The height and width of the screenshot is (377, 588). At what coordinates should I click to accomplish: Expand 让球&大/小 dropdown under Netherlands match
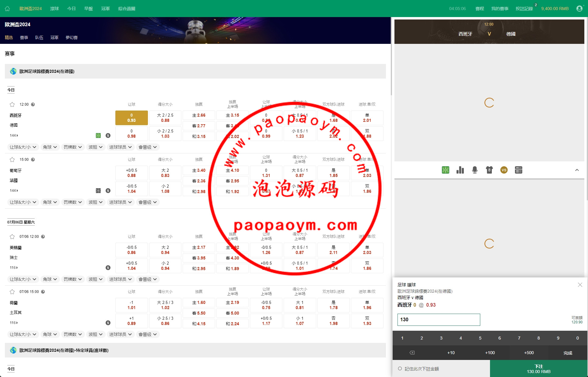[x=23, y=334]
